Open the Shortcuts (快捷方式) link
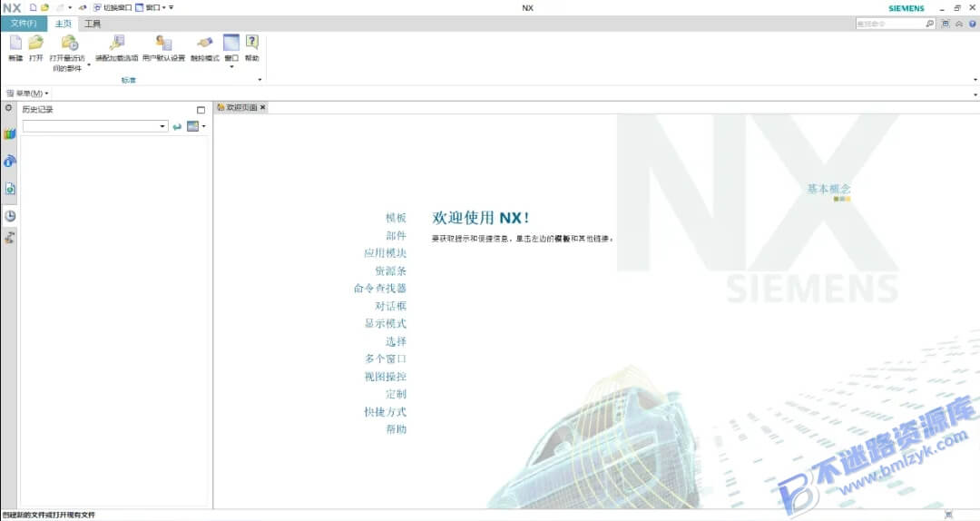Image resolution: width=980 pixels, height=521 pixels. point(385,411)
